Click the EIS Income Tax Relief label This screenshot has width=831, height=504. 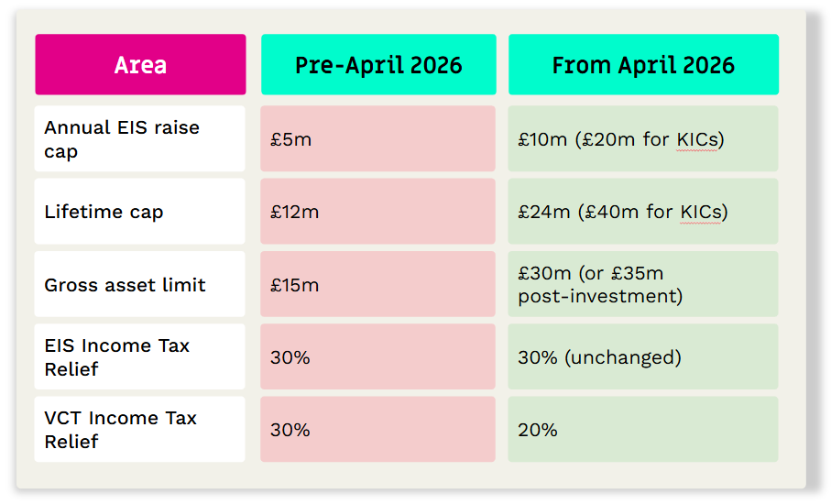[140, 356]
